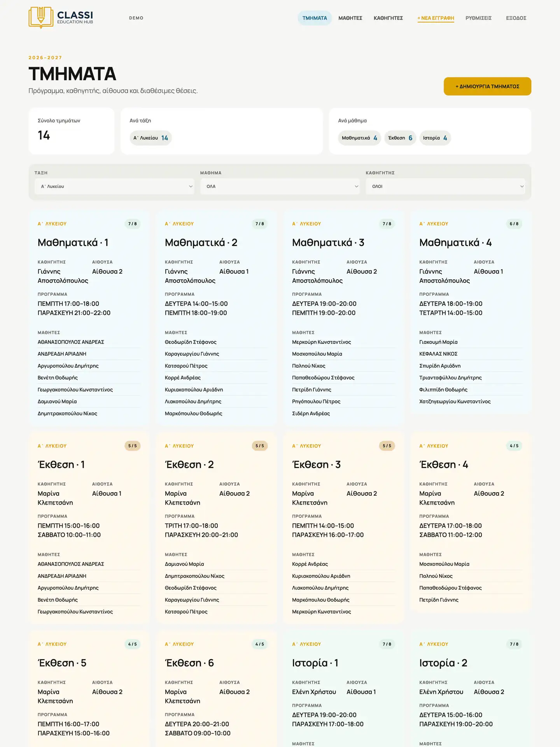Click ΠΑΡΑΣΚΕΥΗ 21:00–22:00 schedule in Μαθηματικά · 1
Image resolution: width=560 pixels, height=747 pixels.
point(74,313)
